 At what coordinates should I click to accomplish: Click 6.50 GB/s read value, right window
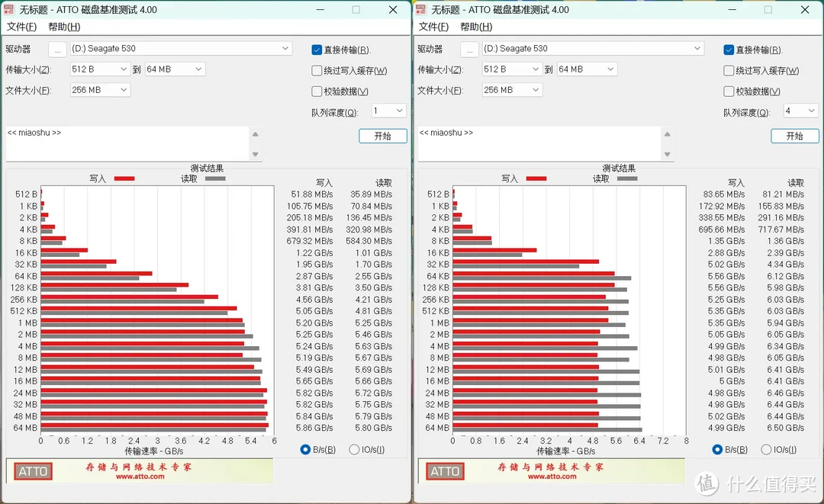tap(786, 428)
